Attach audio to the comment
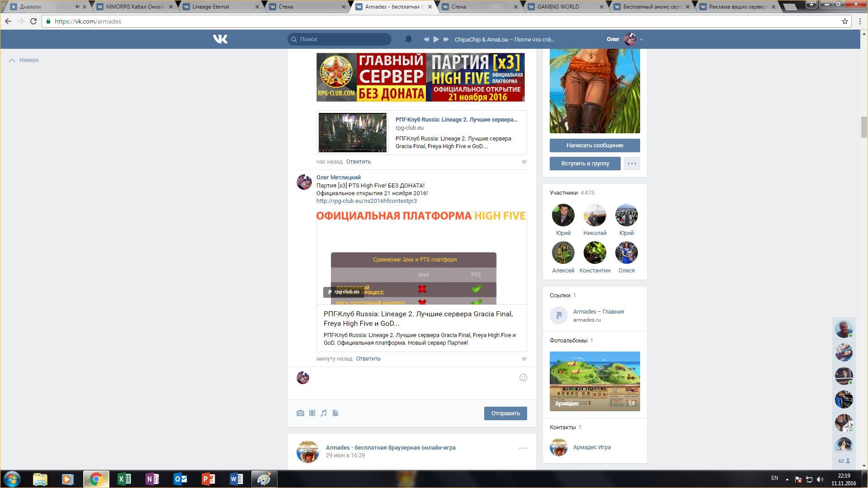 tap(324, 413)
